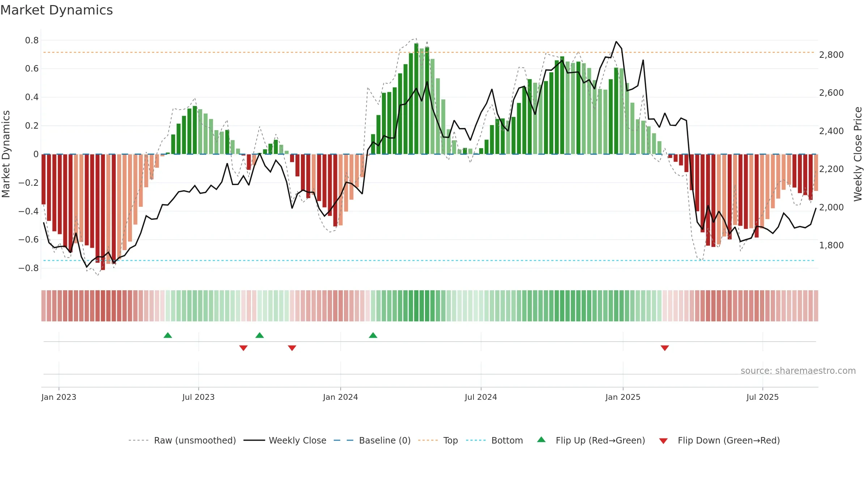Toggle the Raw (unsmoothed) legend entry
868x488 pixels.
tap(182, 440)
